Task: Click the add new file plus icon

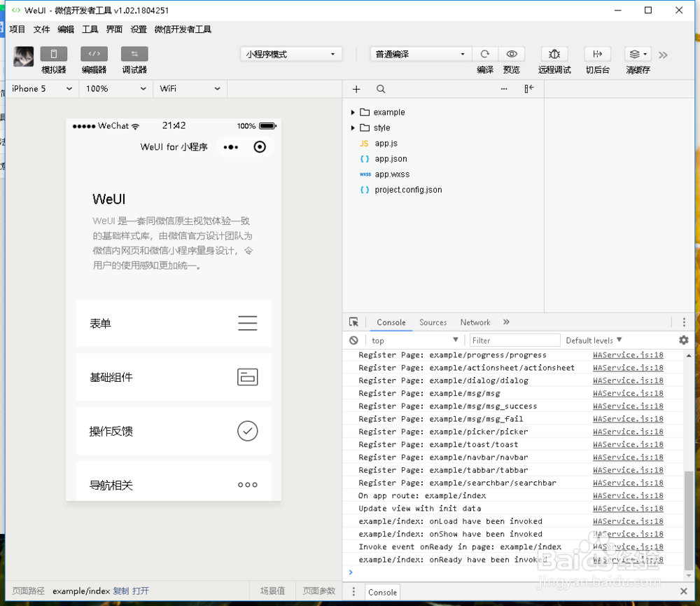Action: (356, 89)
